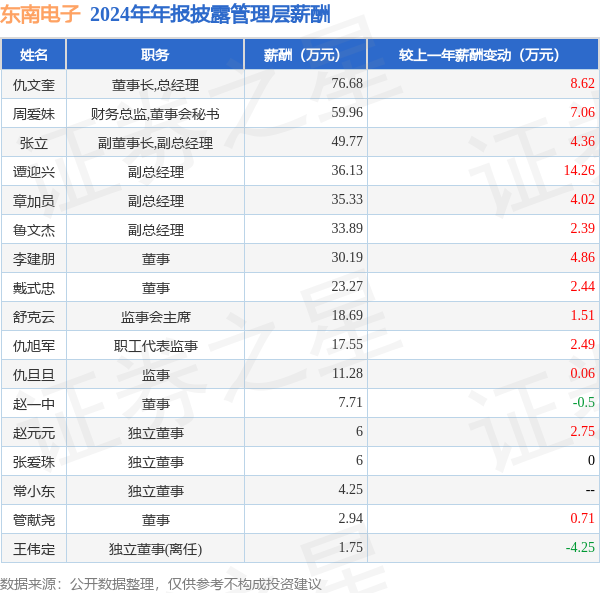Click change value 4.02
The height and width of the screenshot is (593, 600).
click(582, 199)
